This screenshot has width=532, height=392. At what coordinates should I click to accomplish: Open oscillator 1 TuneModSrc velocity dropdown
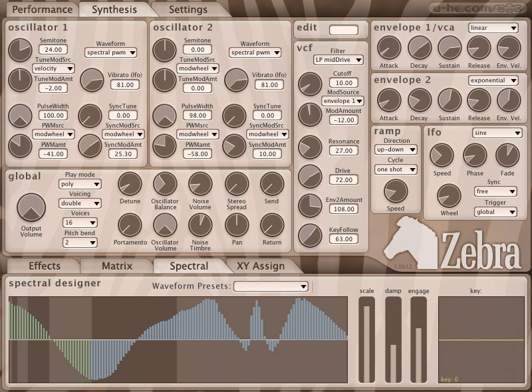tap(53, 68)
